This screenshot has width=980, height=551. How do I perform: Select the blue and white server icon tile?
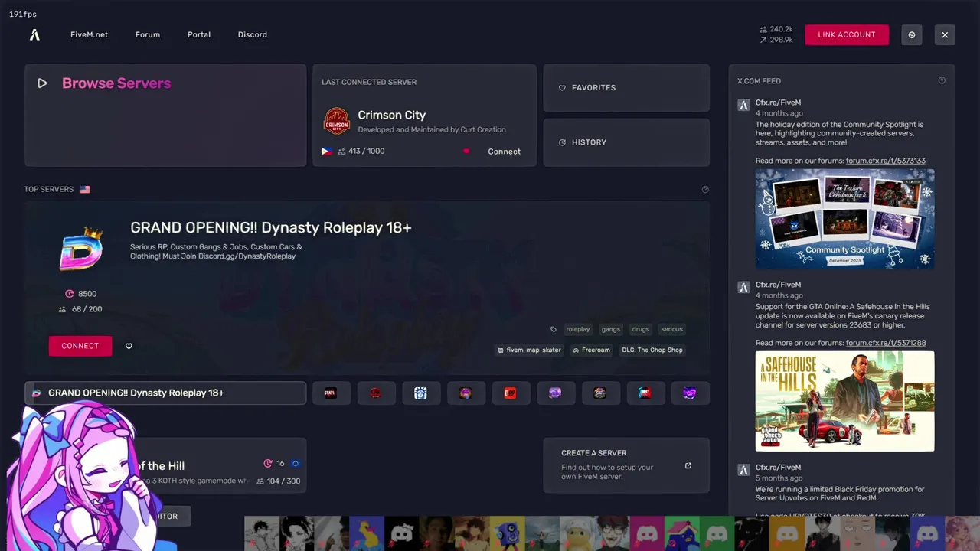tap(420, 393)
